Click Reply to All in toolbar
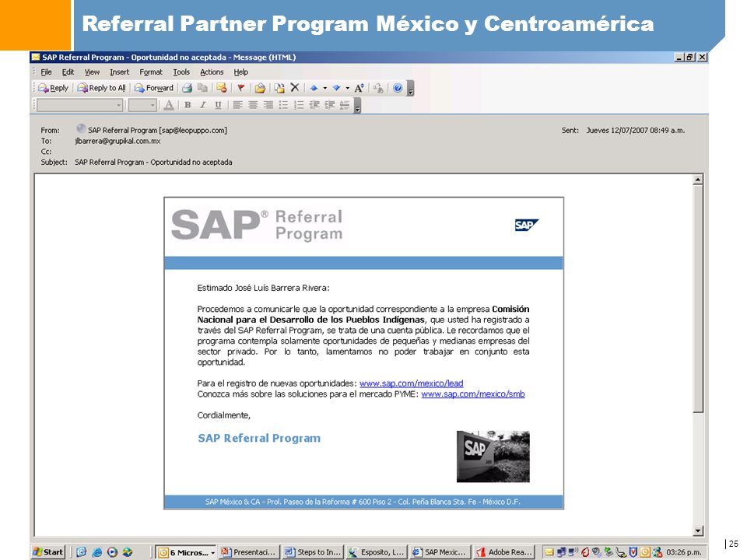Screen dimensions: 747x560 [101, 88]
